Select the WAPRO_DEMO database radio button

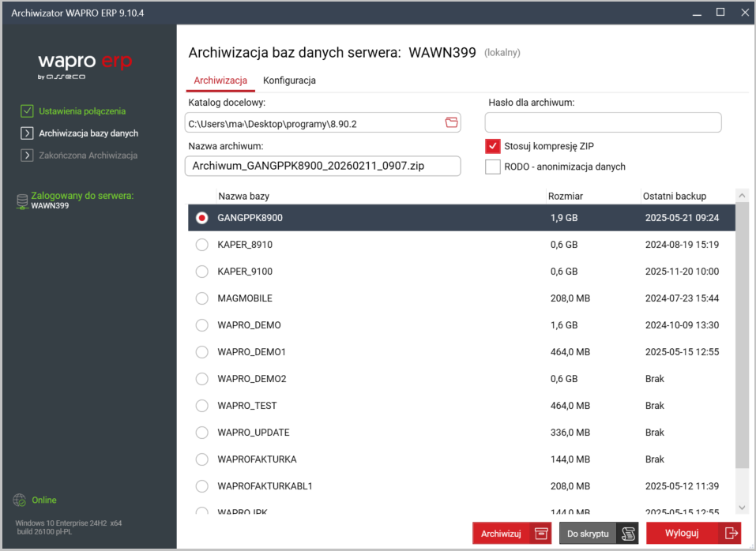(x=202, y=325)
